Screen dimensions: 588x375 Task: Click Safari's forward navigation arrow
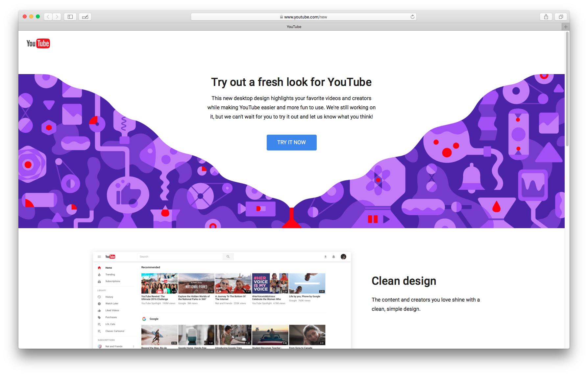pyautogui.click(x=57, y=17)
